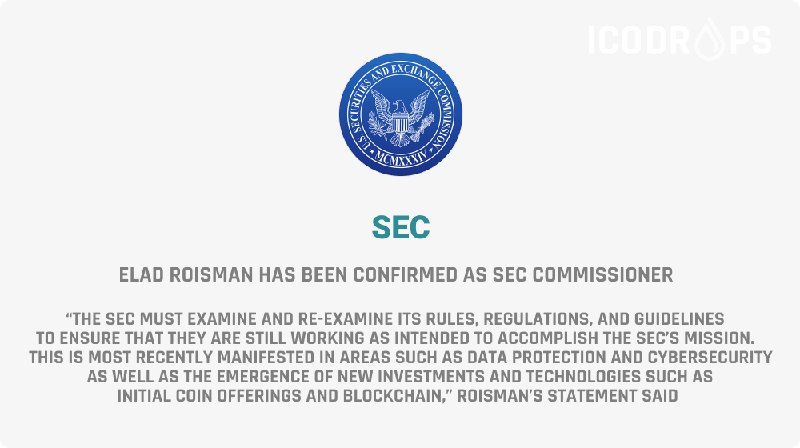Screen dimensions: 800x448
Task: Click the word BLOCKCHAIN in the quote
Action: 395,396
